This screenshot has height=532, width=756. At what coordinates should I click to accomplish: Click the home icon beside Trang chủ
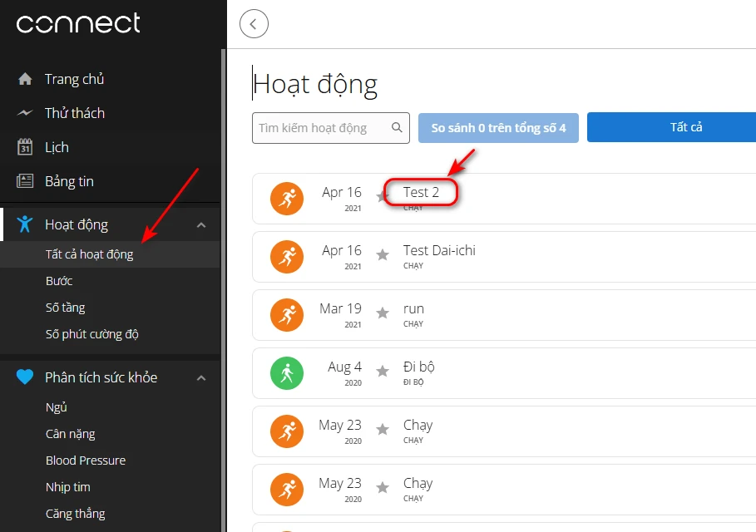point(25,78)
